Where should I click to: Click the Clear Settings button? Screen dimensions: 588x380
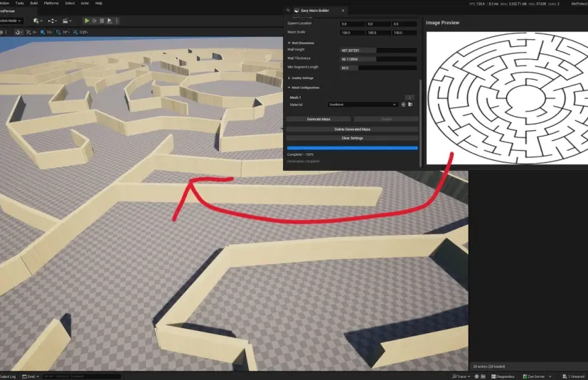click(352, 138)
